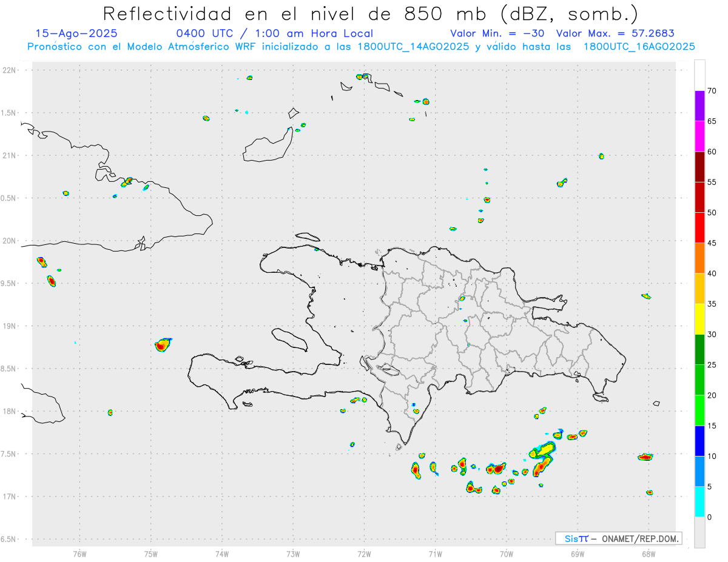The height and width of the screenshot is (562, 728).
Task: Pick the light blue 5–10 dBZ segment
Action: [699, 472]
